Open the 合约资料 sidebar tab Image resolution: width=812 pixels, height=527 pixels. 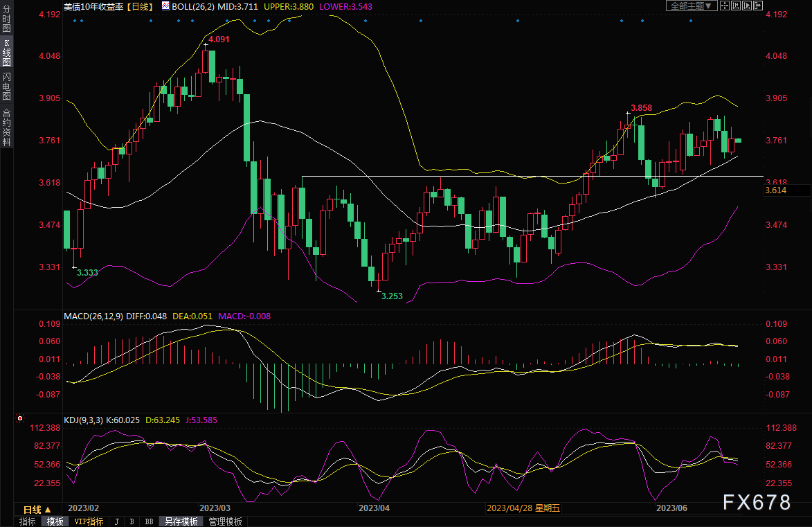[x=6, y=127]
